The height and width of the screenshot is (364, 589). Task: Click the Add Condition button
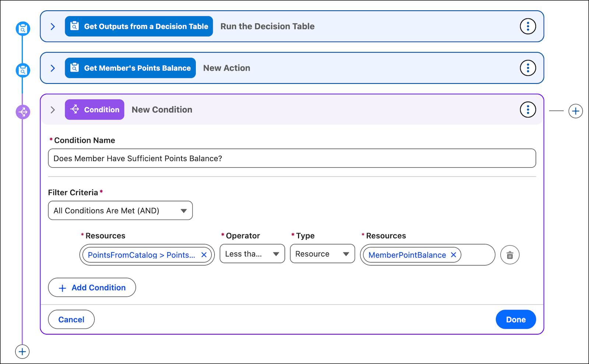(x=92, y=287)
